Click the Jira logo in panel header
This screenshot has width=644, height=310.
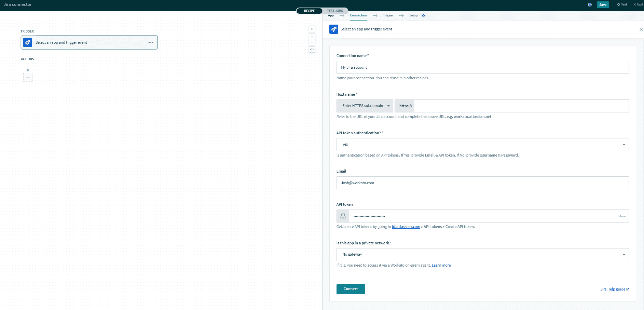pyautogui.click(x=334, y=29)
